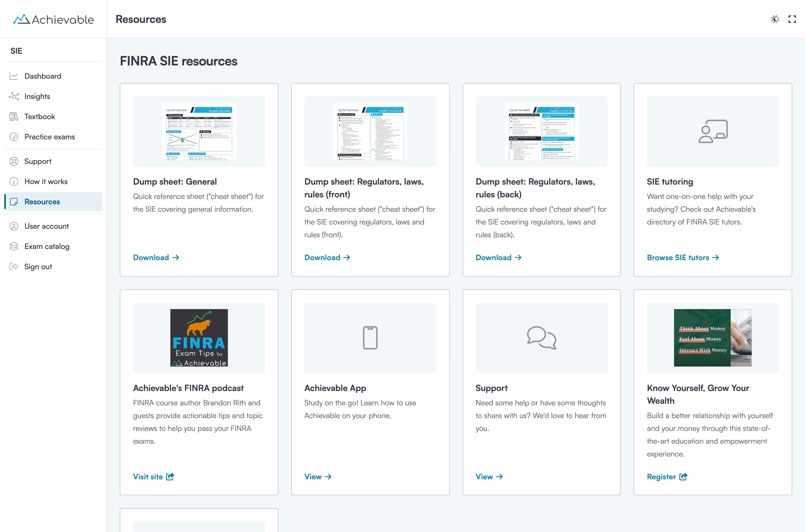Click the Insights network icon
The image size is (805, 532).
pyautogui.click(x=14, y=96)
